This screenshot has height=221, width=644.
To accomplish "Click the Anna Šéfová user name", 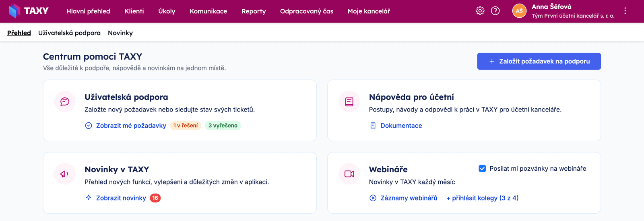I will pos(551,7).
